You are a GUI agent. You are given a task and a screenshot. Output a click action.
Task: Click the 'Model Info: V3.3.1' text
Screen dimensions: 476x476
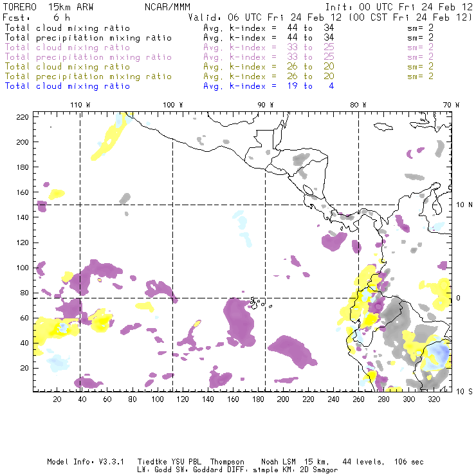click(86, 462)
